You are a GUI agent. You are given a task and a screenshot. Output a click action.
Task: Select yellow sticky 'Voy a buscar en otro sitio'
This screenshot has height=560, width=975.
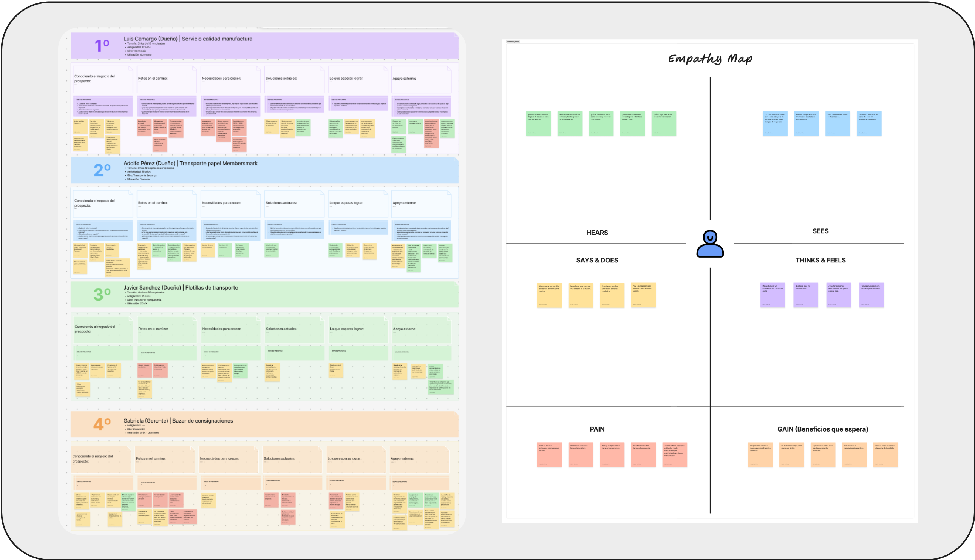549,295
